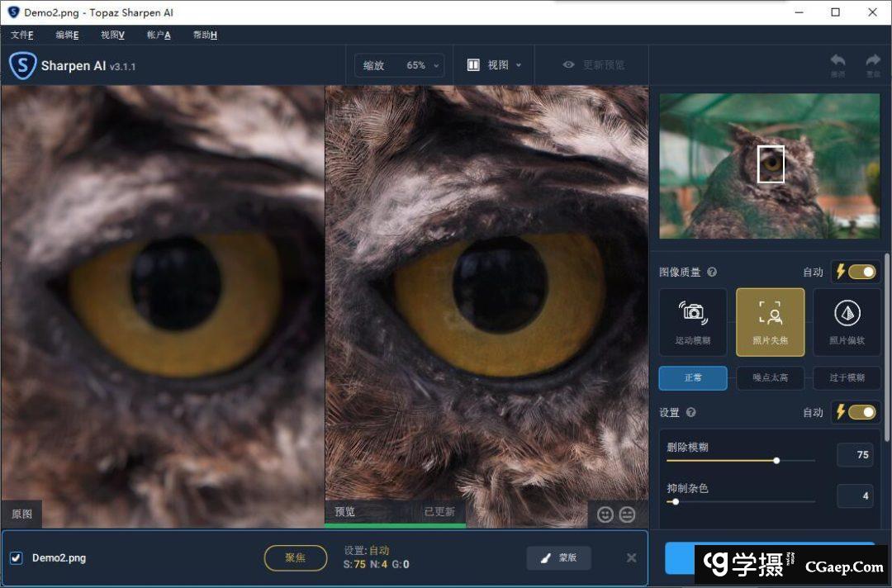Viewport: 892px width, 588px height.
Task: Select the too soft (照片偏软) mode
Action: (847, 321)
